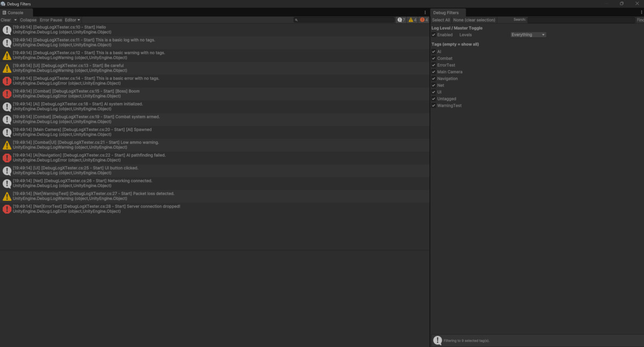The height and width of the screenshot is (347, 644).
Task: Switch to the Debug Filters tab
Action: [447, 12]
